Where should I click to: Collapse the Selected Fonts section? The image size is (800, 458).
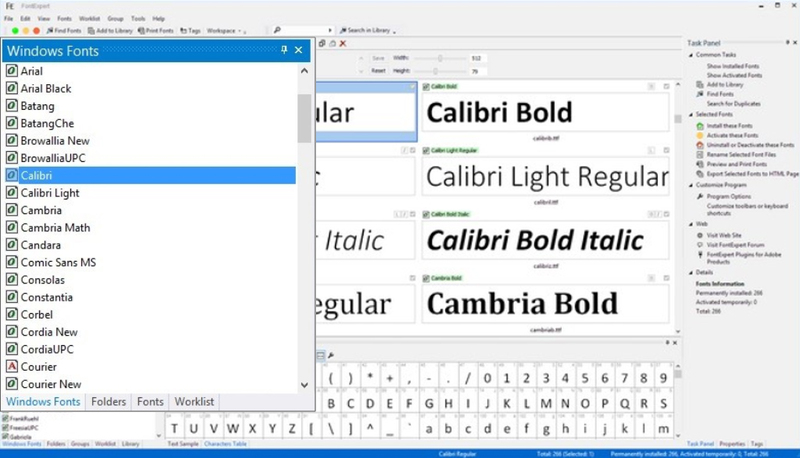coord(691,114)
